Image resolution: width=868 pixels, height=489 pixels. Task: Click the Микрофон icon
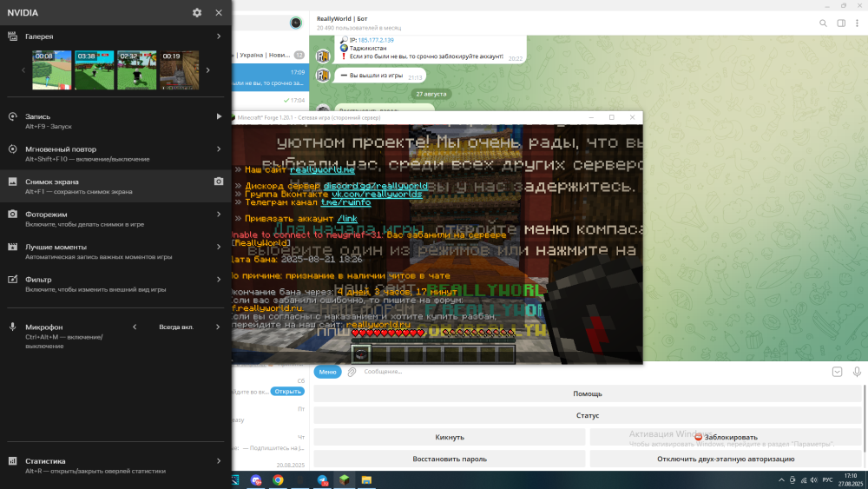(x=12, y=327)
